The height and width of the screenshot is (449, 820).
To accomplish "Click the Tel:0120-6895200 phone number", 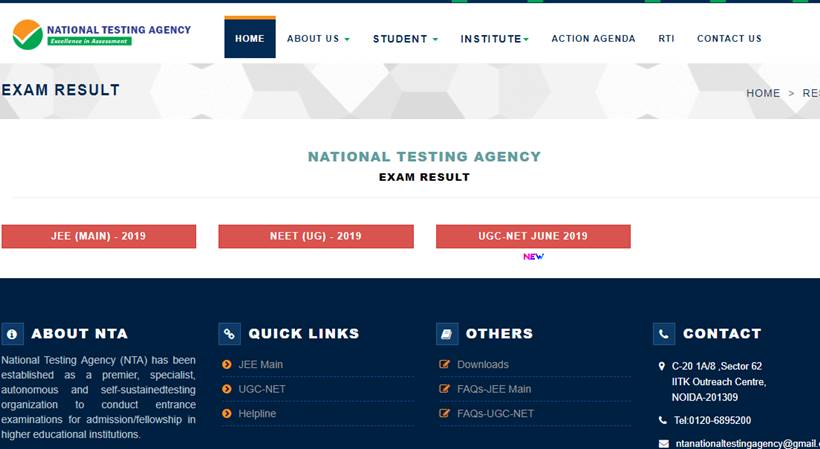I will [x=712, y=420].
